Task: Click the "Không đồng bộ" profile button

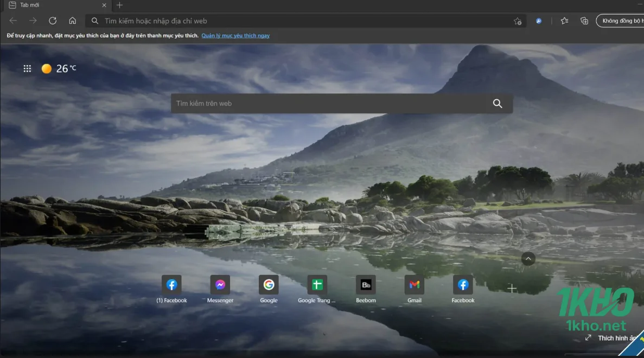Action: 621,21
